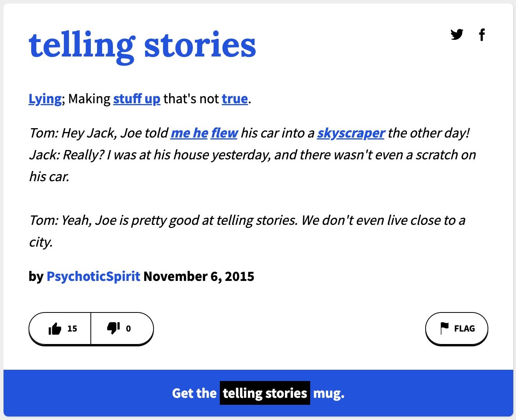Screen dimensions: 516x420
Task: Share the definition on Facebook
Action: pyautogui.click(x=482, y=35)
